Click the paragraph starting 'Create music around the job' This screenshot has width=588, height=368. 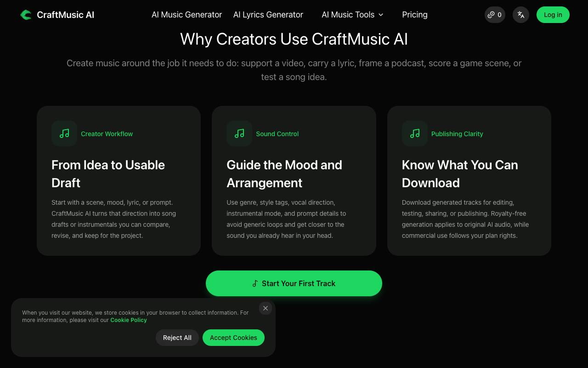[x=294, y=70]
